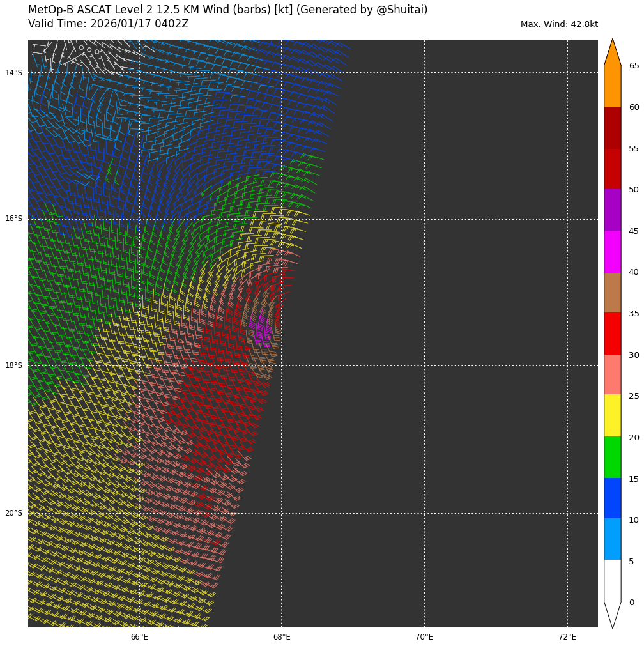Image resolution: width=644 pixels, height=646 pixels.
Task: Choose the light blue 5-10 kt colorbar band
Action: click(612, 539)
